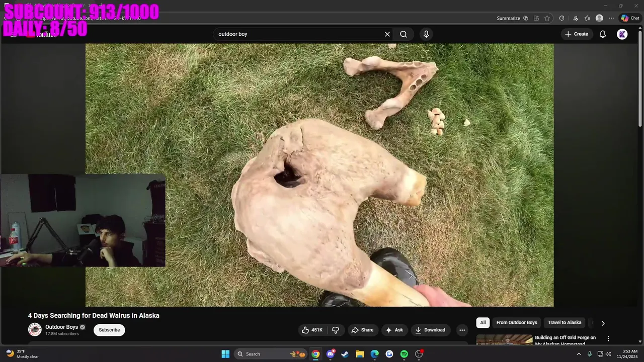Click the Ask button below the video
Screen dimensions: 644x362
[394, 330]
